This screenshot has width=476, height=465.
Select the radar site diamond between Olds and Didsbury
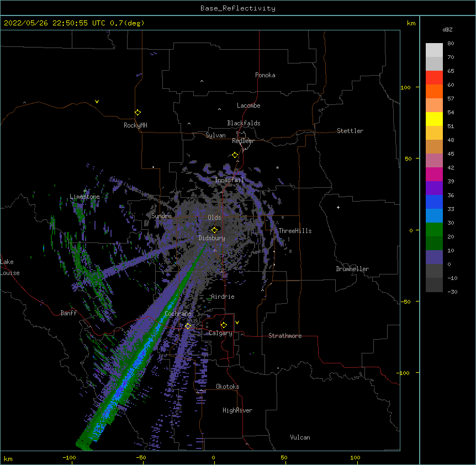214,230
